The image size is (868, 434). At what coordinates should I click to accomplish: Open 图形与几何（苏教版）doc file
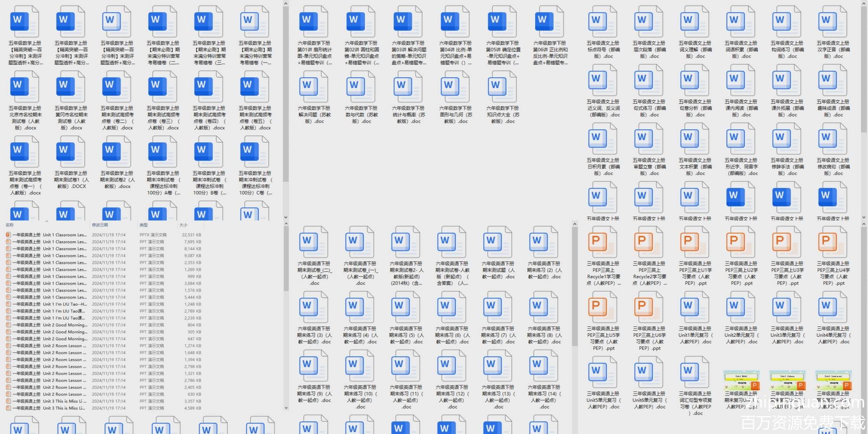click(x=456, y=97)
